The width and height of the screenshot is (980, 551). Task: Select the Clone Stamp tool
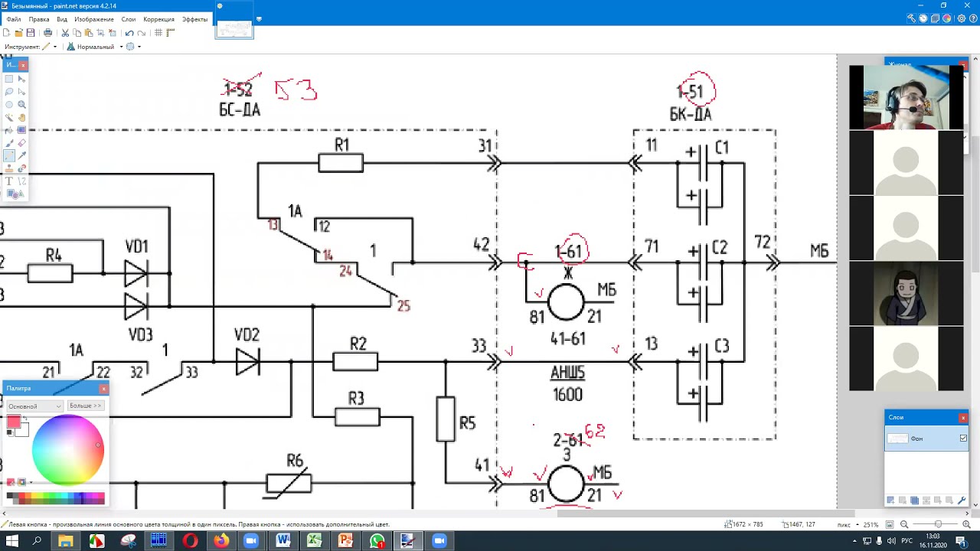click(9, 168)
